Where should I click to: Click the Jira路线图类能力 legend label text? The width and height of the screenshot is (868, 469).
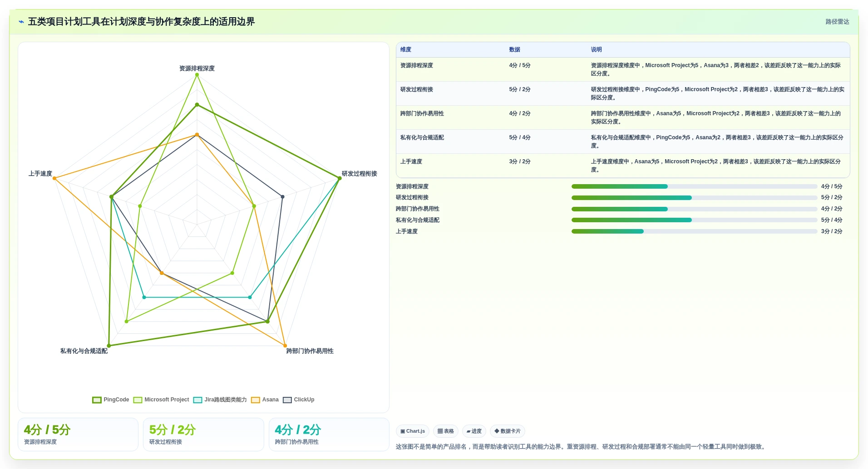pyautogui.click(x=226, y=400)
